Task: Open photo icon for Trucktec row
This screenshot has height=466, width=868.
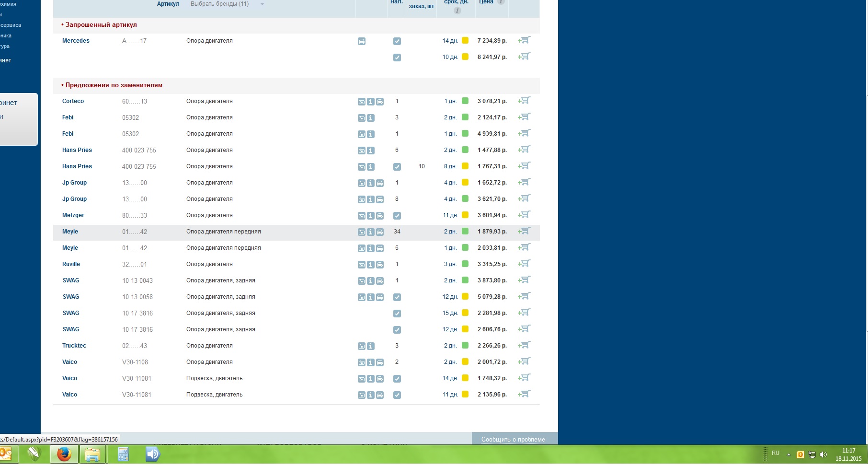Action: 362,346
